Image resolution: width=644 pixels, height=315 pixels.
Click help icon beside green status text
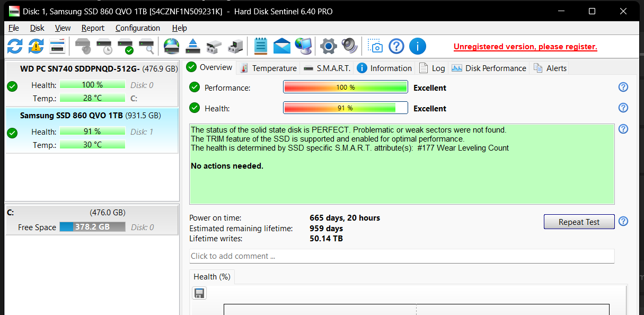pos(623,129)
